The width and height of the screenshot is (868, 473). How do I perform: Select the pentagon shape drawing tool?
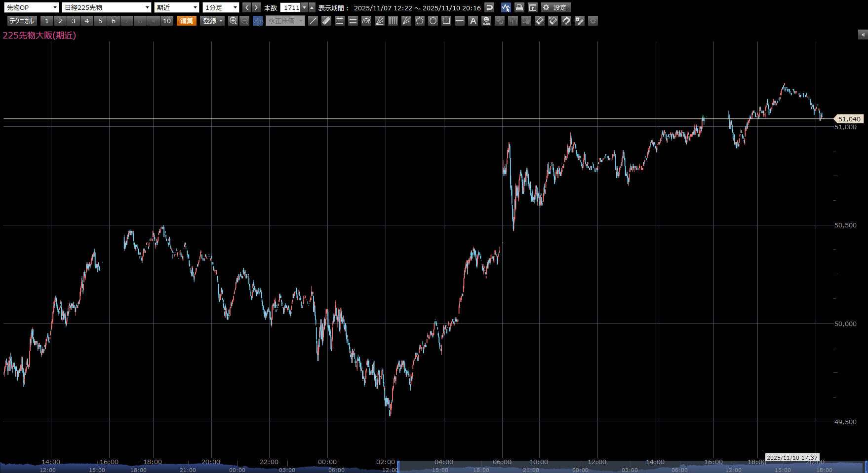(x=420, y=21)
